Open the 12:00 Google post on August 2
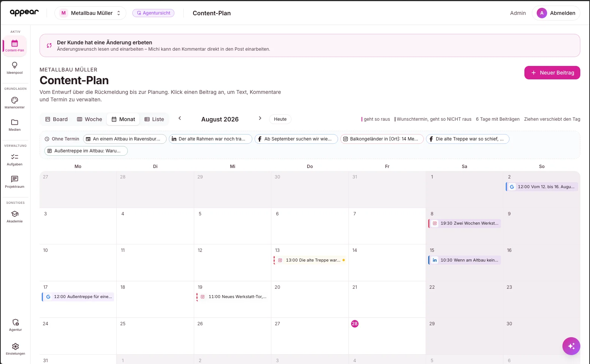The image size is (590, 364). (x=542, y=187)
